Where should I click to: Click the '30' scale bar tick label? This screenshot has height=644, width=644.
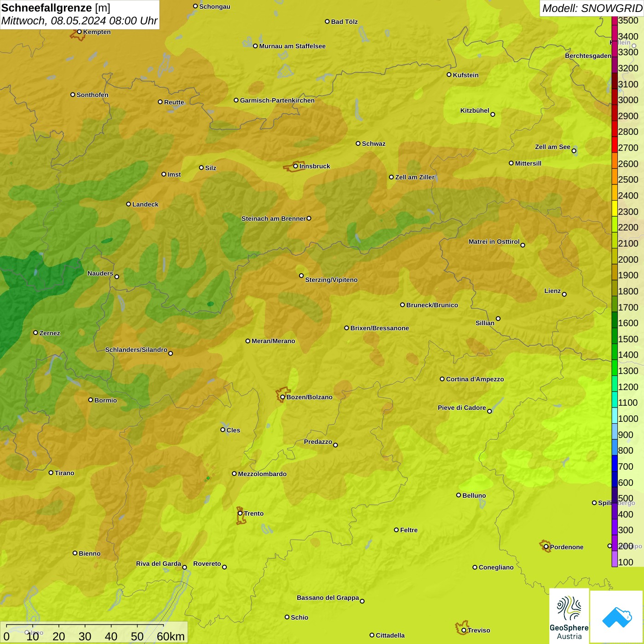85,636
